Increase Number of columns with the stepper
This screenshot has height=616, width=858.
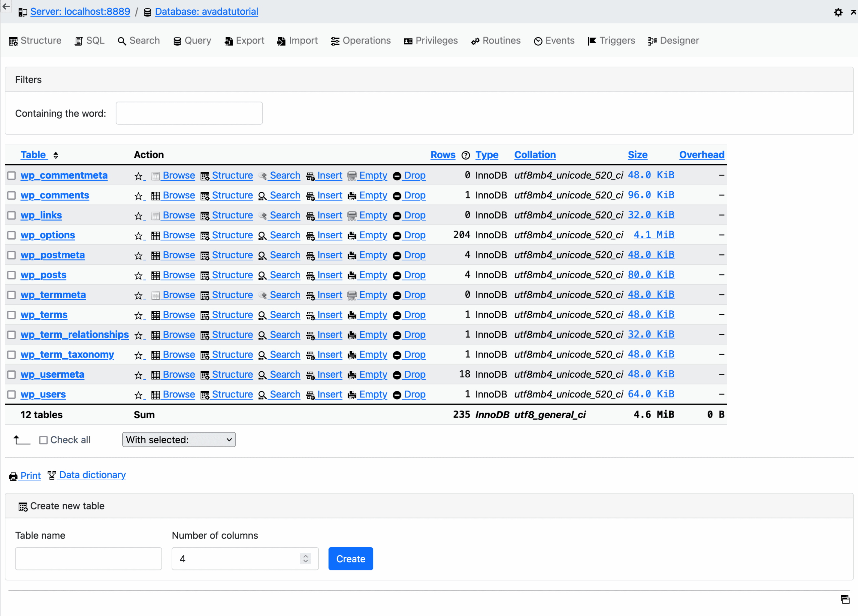click(x=305, y=556)
